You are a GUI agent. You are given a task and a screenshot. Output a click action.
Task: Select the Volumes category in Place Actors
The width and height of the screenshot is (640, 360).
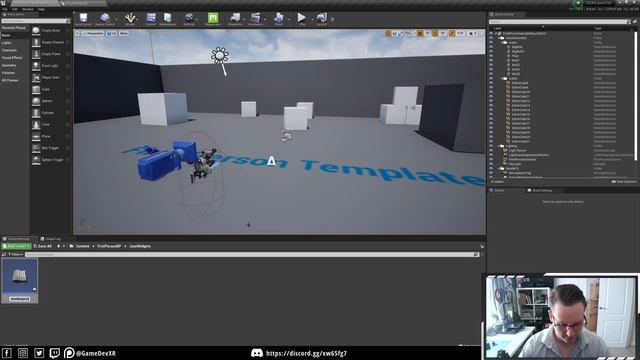8,73
